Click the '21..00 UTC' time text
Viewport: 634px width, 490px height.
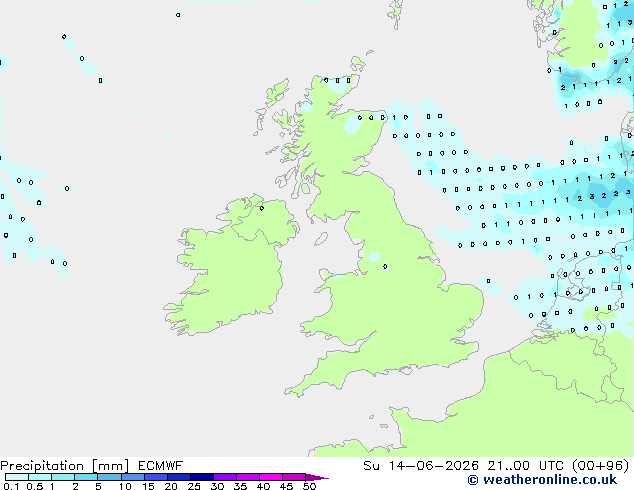[x=525, y=465]
